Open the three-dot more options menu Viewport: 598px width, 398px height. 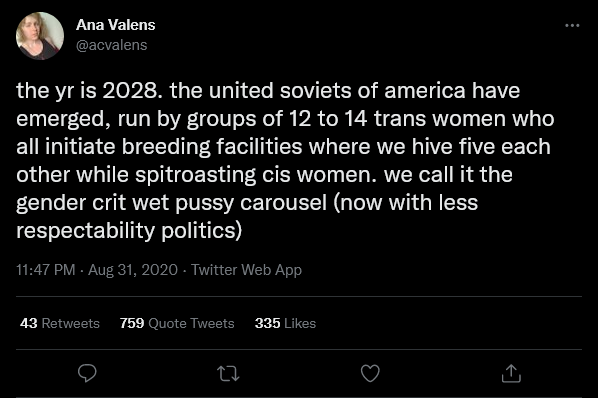click(x=572, y=26)
